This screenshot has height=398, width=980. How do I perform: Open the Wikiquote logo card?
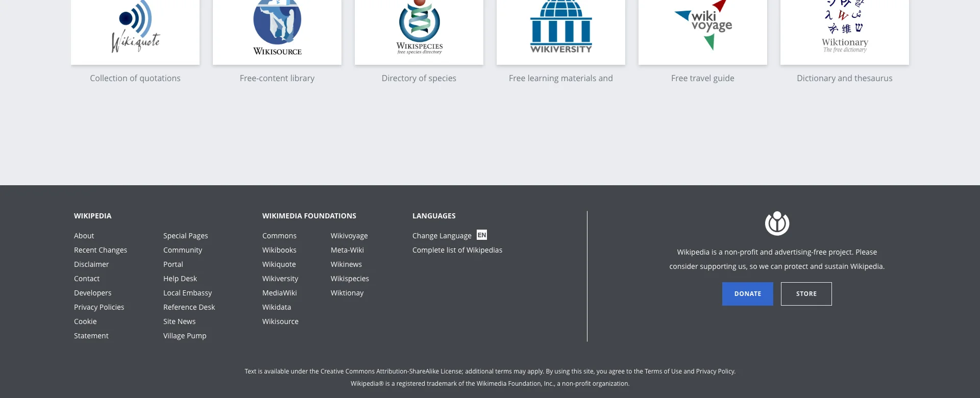coord(135,32)
